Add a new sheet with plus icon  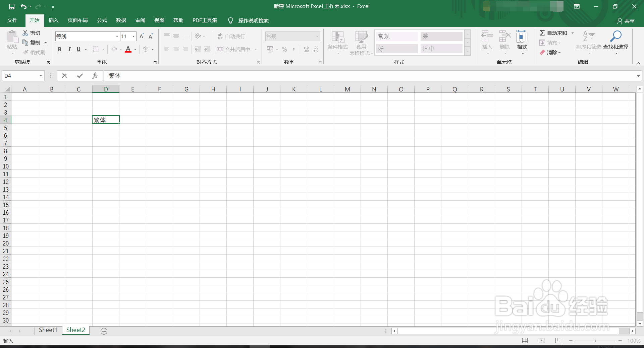pyautogui.click(x=104, y=331)
